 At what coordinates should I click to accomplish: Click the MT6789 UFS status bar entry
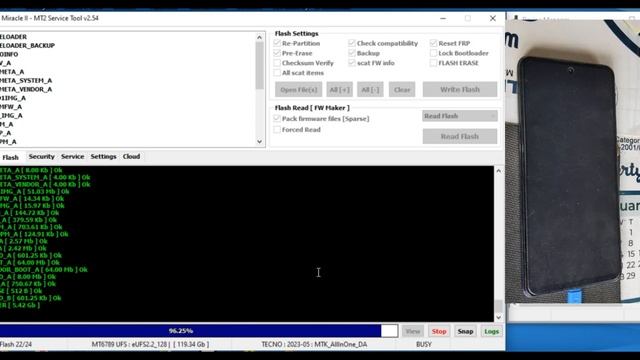coord(150,344)
